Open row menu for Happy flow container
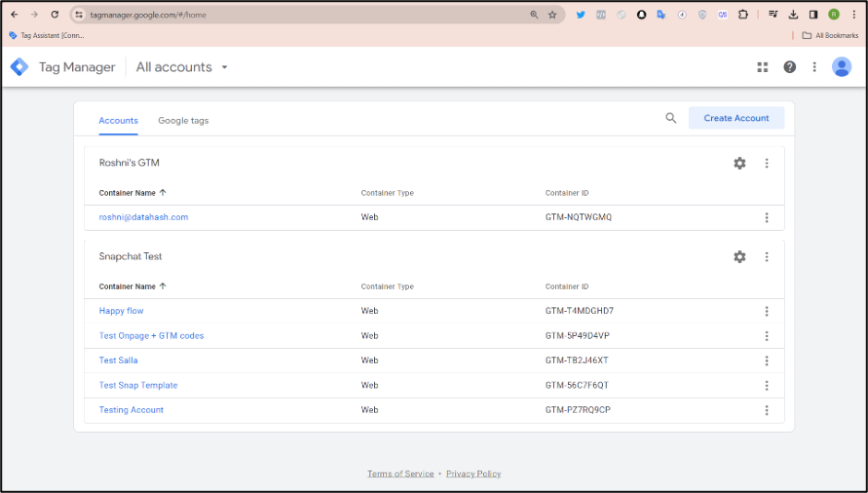868x493 pixels. click(766, 311)
